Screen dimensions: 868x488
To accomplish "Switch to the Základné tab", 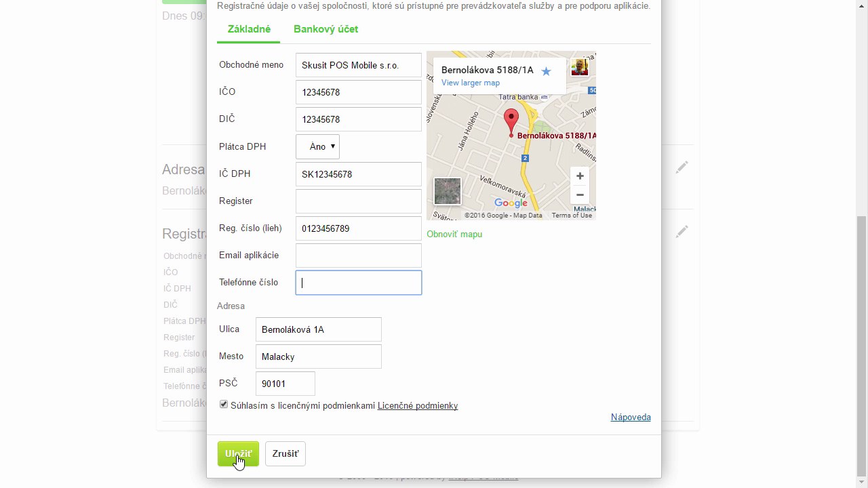I will (249, 29).
